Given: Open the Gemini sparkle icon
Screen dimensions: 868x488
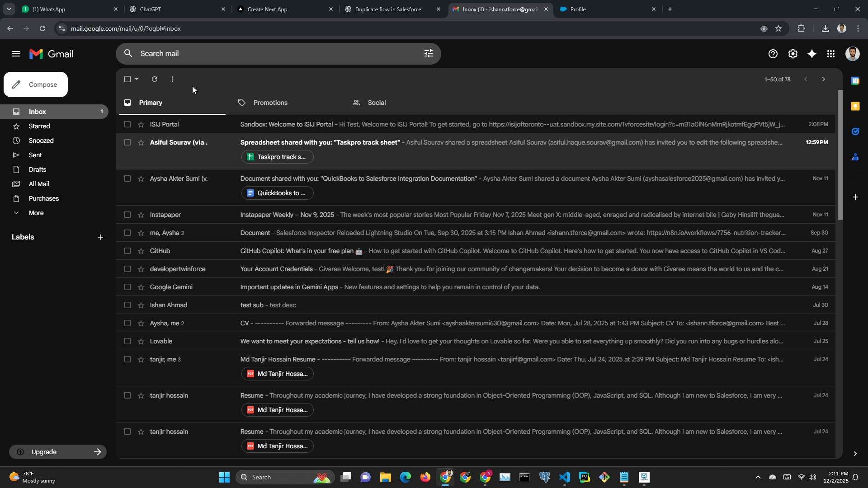Looking at the screenshot, I should tap(812, 54).
